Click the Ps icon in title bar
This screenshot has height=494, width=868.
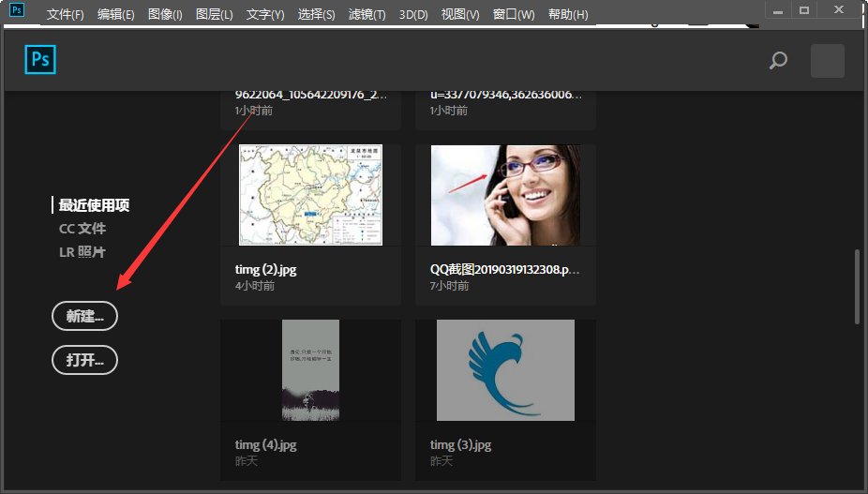[x=17, y=9]
